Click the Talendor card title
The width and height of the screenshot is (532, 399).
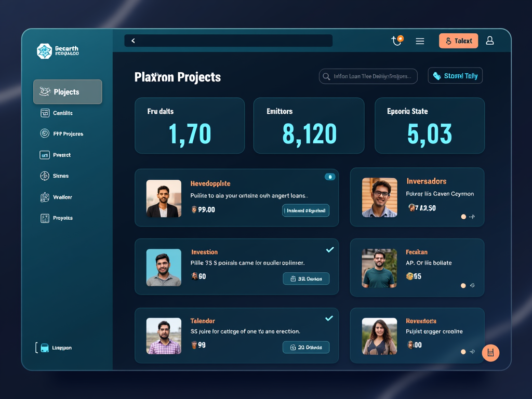tap(203, 321)
